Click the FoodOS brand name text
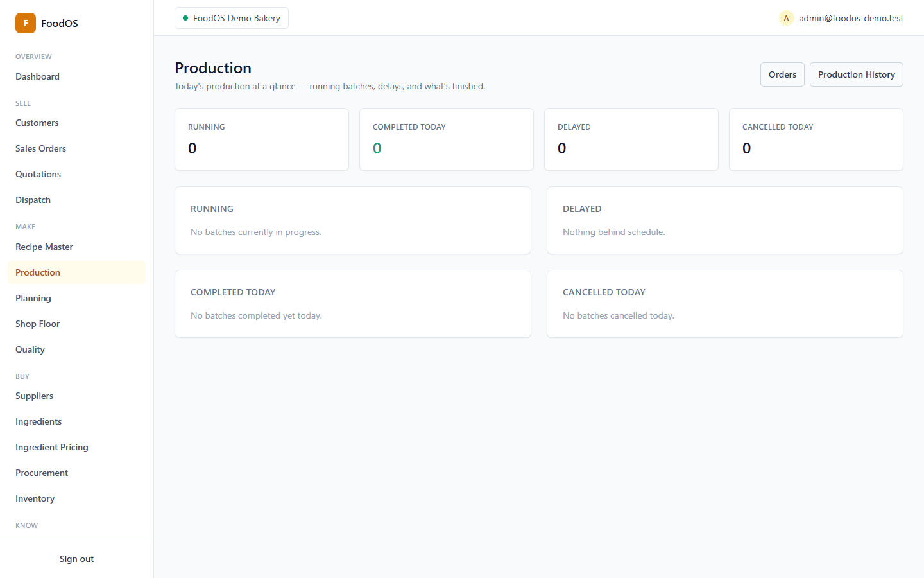This screenshot has width=924, height=578. click(60, 23)
